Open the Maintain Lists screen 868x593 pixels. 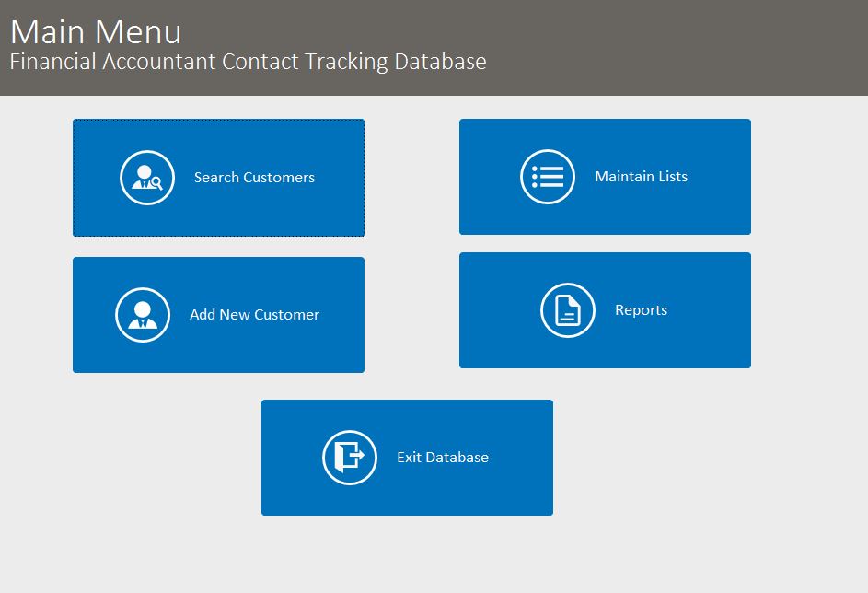click(x=605, y=176)
